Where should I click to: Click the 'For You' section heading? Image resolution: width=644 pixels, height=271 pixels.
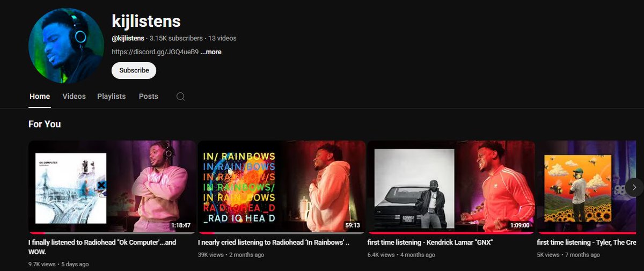coord(45,124)
